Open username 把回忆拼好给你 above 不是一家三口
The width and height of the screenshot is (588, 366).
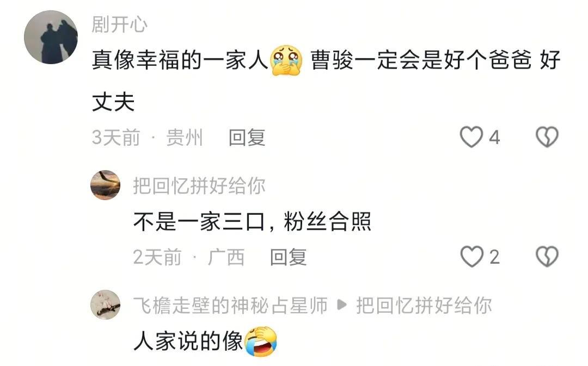click(x=199, y=186)
